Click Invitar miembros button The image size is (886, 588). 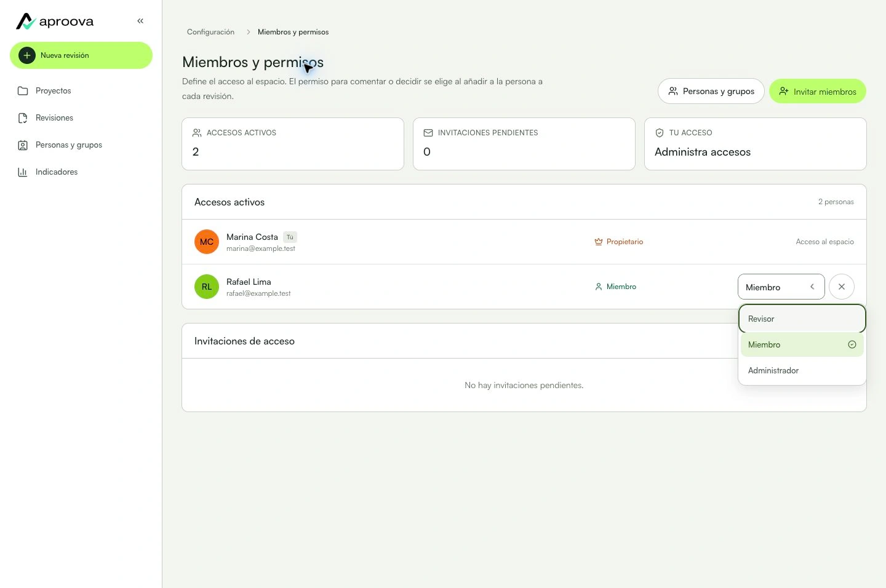tap(818, 91)
